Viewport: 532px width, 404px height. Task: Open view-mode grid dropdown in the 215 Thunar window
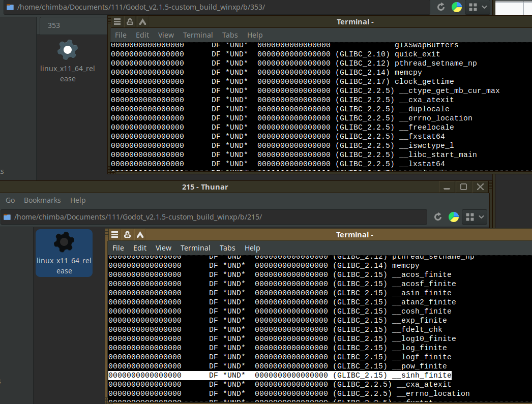[475, 217]
